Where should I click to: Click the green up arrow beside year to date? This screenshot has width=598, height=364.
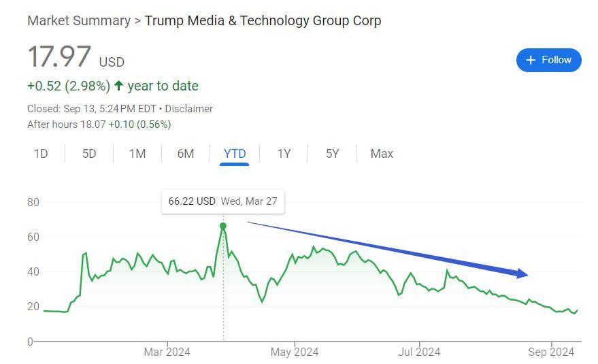click(119, 86)
